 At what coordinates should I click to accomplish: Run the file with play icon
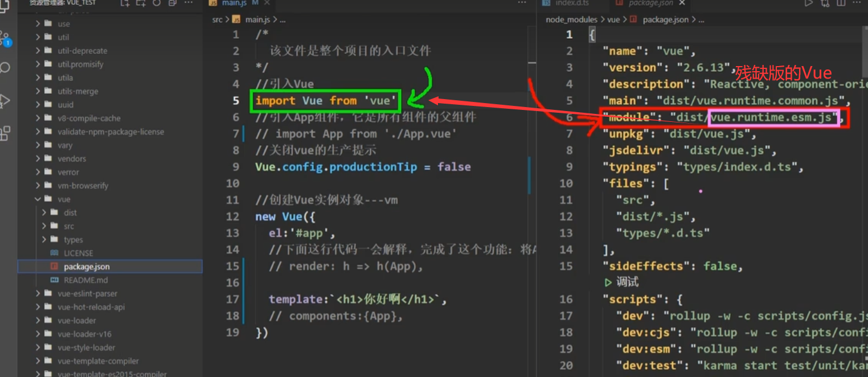[x=808, y=3]
